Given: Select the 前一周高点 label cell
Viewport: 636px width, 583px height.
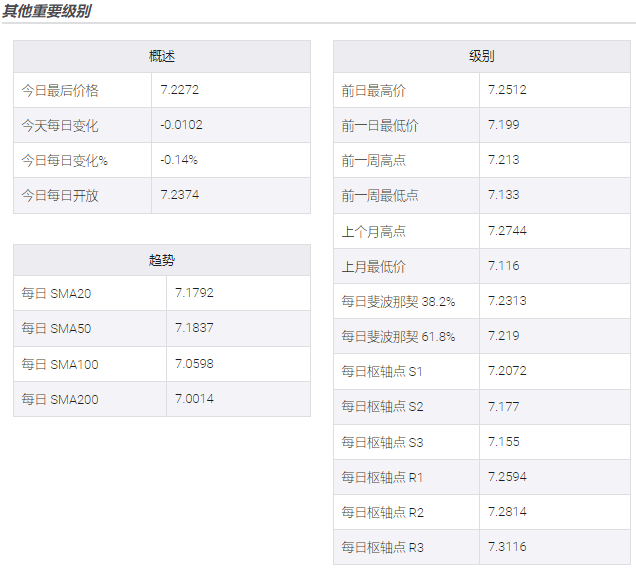Looking at the screenshot, I should pyautogui.click(x=374, y=160).
